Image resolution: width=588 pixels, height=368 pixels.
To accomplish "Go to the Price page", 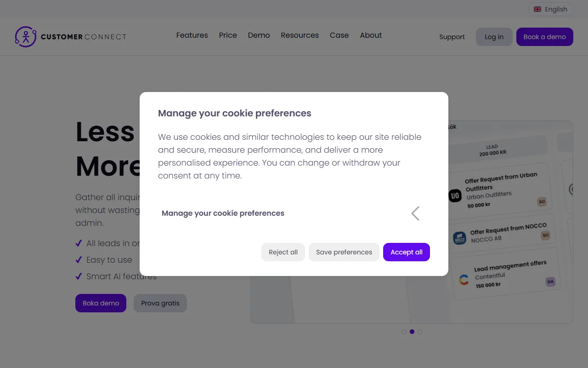I will pos(228,35).
